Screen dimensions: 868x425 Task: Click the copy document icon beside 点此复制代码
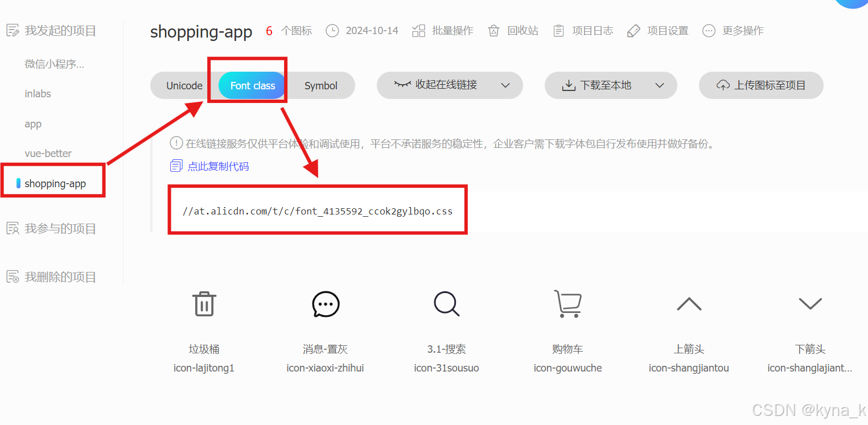[x=176, y=166]
